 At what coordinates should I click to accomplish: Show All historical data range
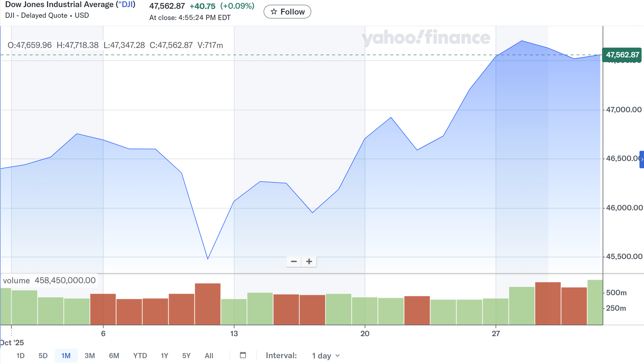click(209, 356)
